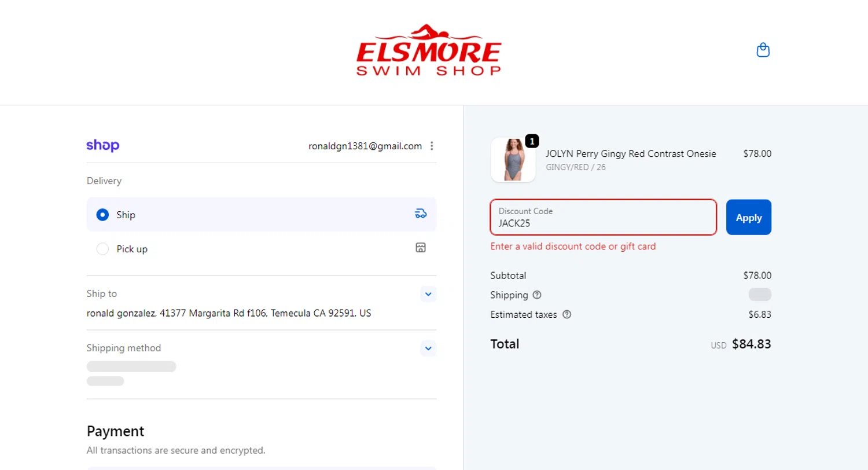Click the Payment heading
Viewport: 868px width, 470px height.
(x=115, y=431)
